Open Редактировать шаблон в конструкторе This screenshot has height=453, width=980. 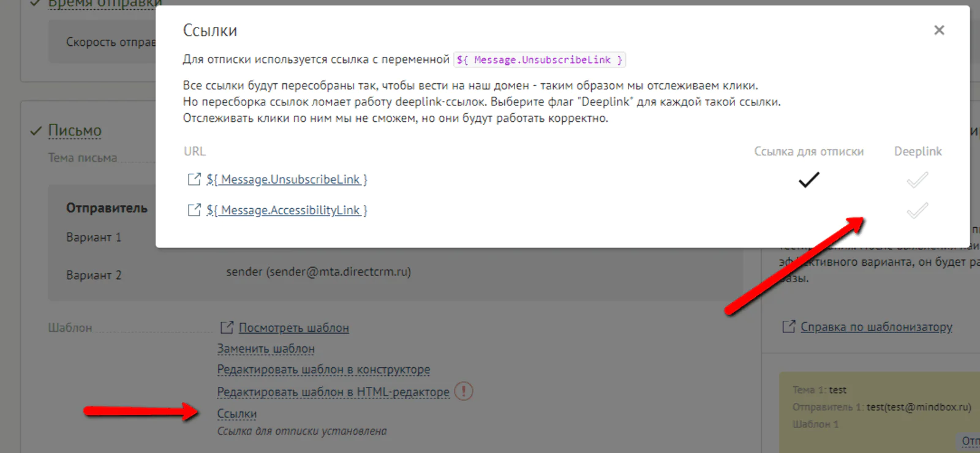[x=323, y=369]
